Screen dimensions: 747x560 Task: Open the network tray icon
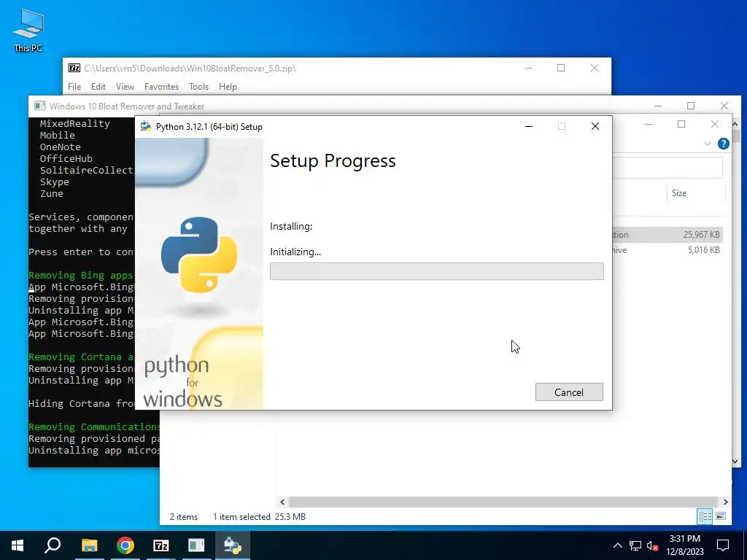(x=635, y=545)
